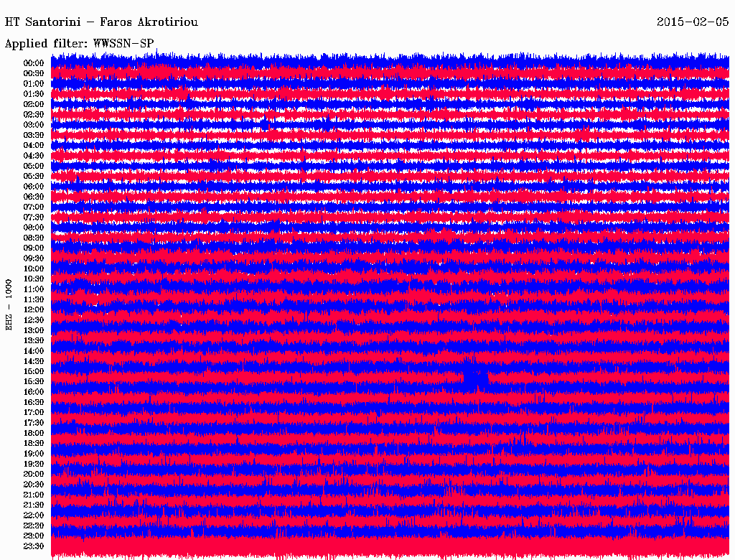This screenshot has height=560, width=735.
Task: Select the 13:00 time label
Action: (33, 331)
